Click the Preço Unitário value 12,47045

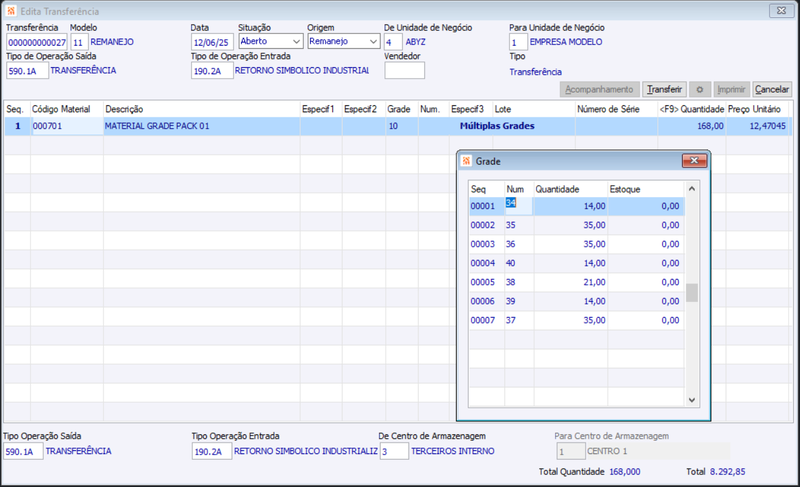(x=767, y=126)
